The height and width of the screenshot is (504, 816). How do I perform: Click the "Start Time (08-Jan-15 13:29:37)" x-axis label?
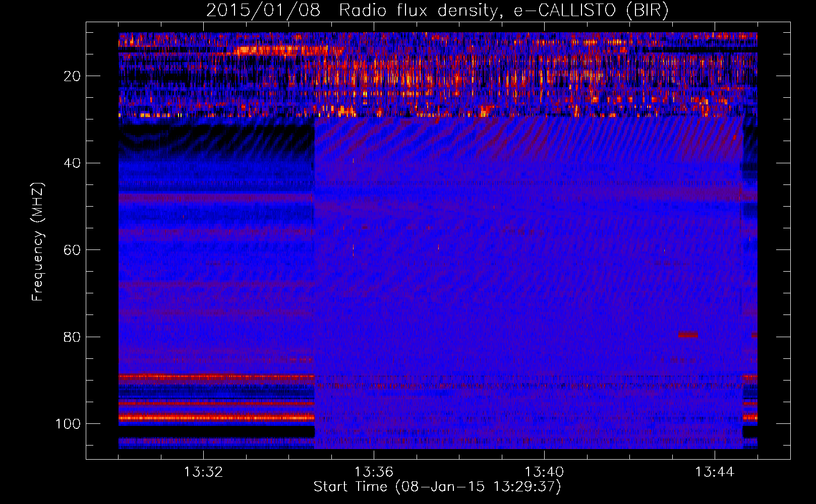coord(437,487)
